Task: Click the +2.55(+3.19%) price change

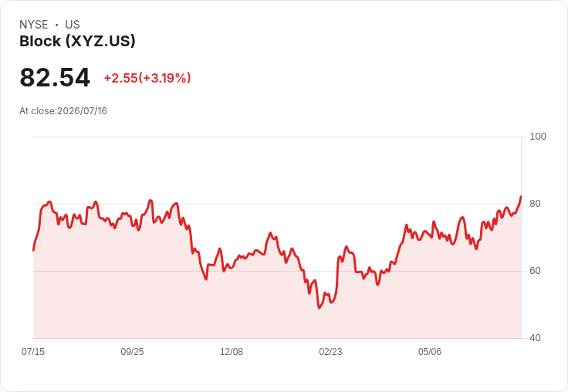Action: [147, 78]
